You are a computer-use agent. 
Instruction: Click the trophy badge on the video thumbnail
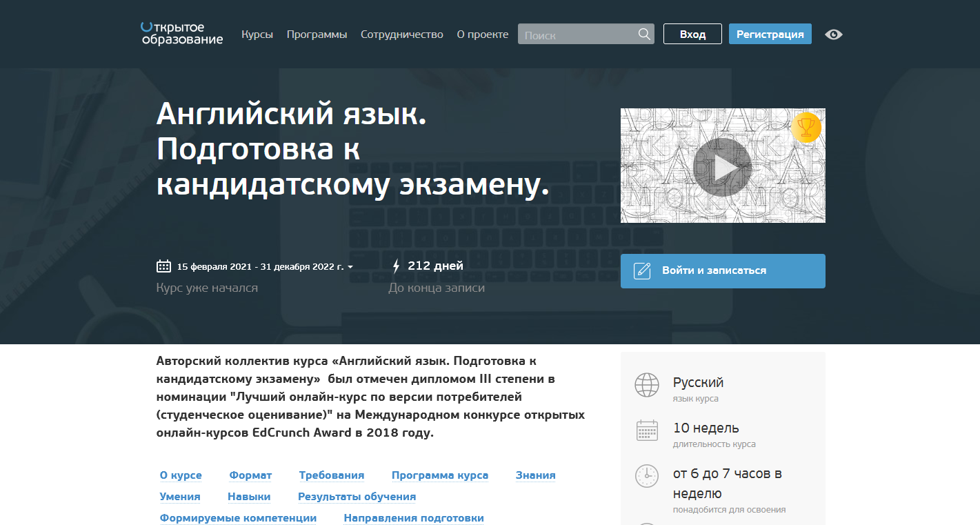tap(806, 127)
